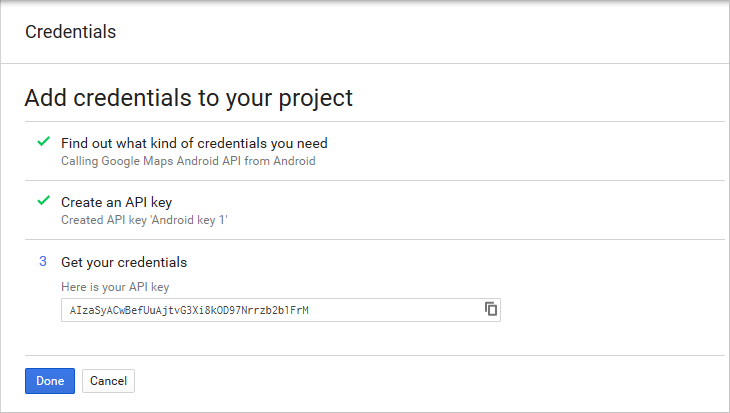Select the 'Get your credentials' title text

pyautogui.click(x=124, y=262)
